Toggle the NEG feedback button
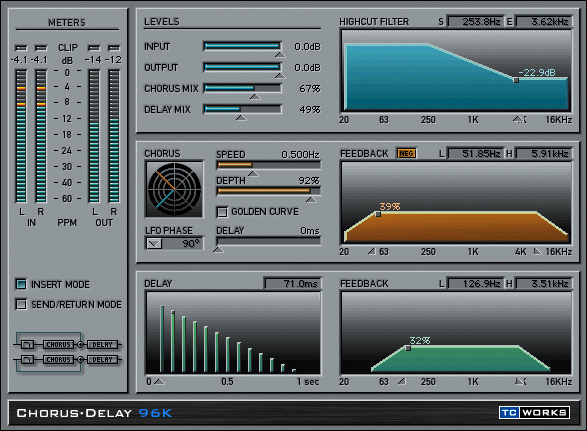The height and width of the screenshot is (431, 587). (407, 154)
